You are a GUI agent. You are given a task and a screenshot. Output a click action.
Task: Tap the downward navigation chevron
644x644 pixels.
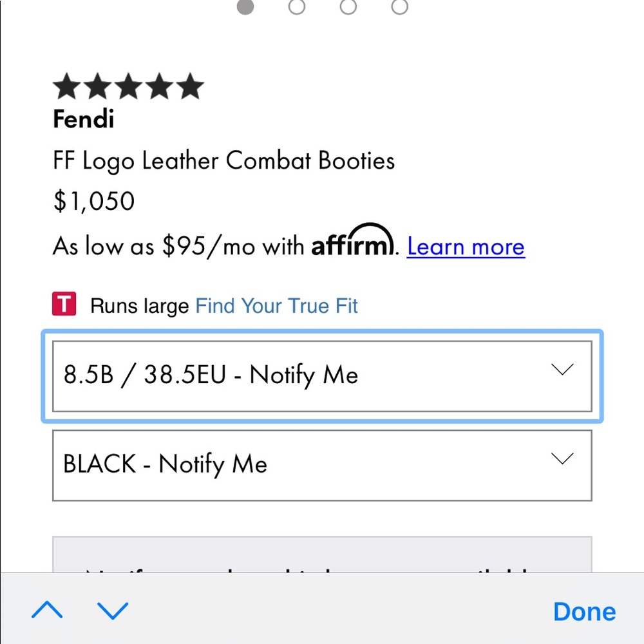pyautogui.click(x=113, y=612)
